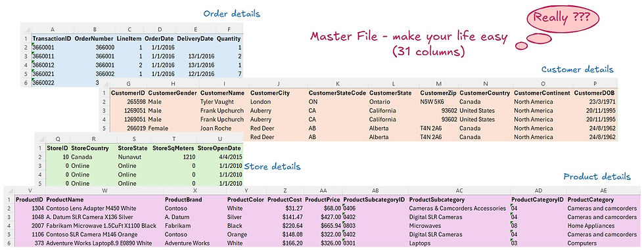Image resolution: width=644 pixels, height=250 pixels.
Task: Click the StoreSqMeters header cell
Action: 173,148
